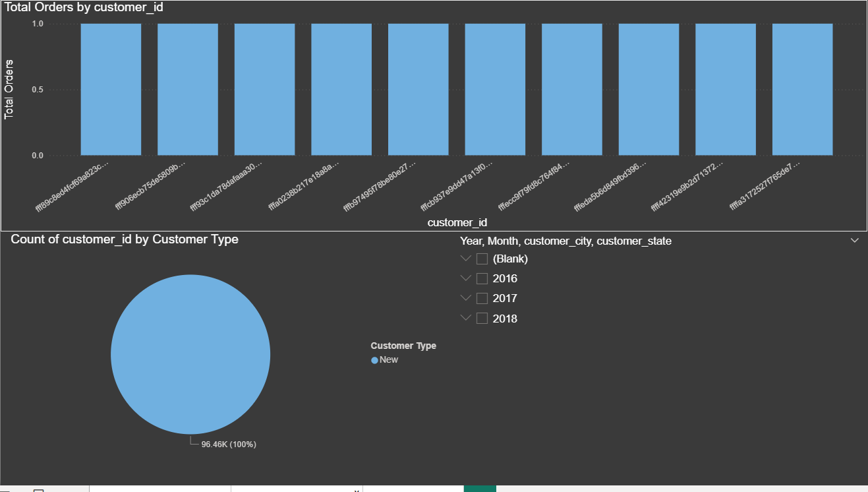
Task: Check the 2018 year checkbox
Action: (x=482, y=319)
